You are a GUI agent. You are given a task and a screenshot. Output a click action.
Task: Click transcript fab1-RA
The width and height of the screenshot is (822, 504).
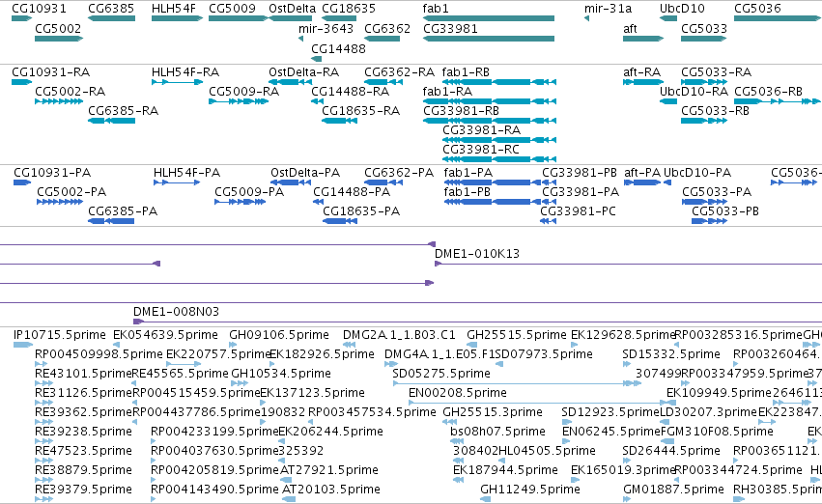[447, 91]
